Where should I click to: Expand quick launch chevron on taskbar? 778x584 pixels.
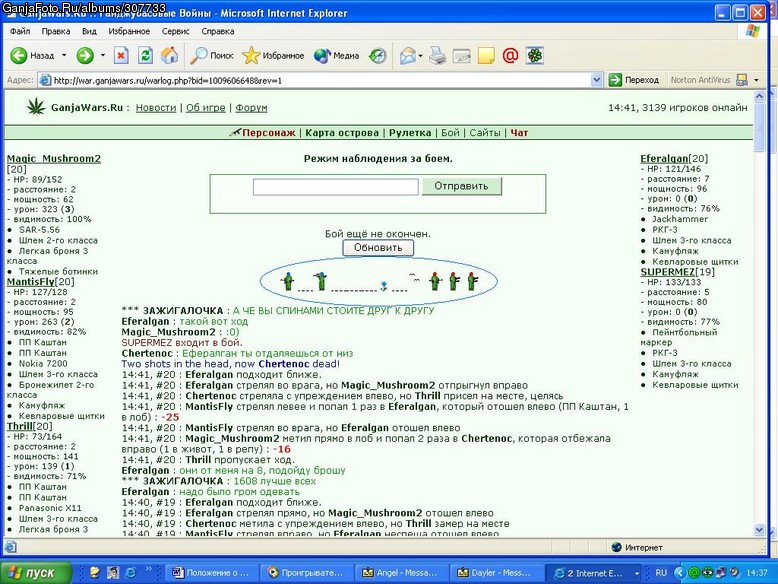[x=149, y=569]
